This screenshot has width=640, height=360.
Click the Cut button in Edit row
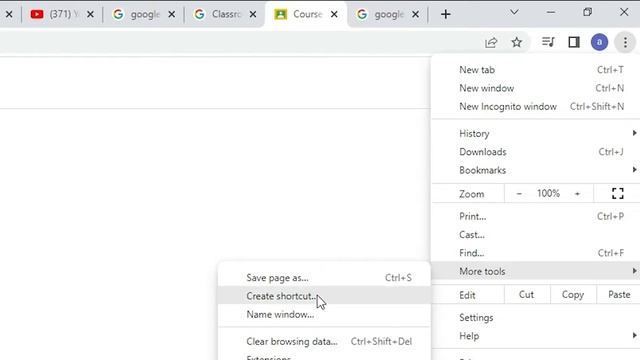click(x=527, y=295)
